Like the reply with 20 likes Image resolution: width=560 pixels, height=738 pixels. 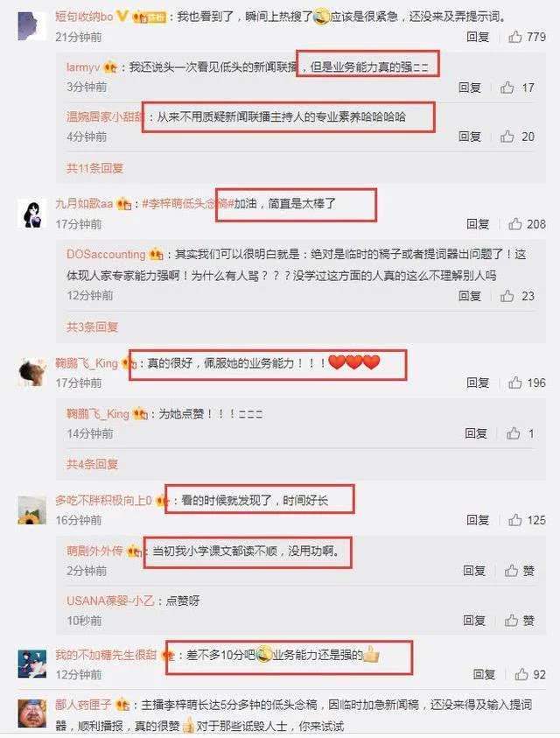pyautogui.click(x=507, y=137)
